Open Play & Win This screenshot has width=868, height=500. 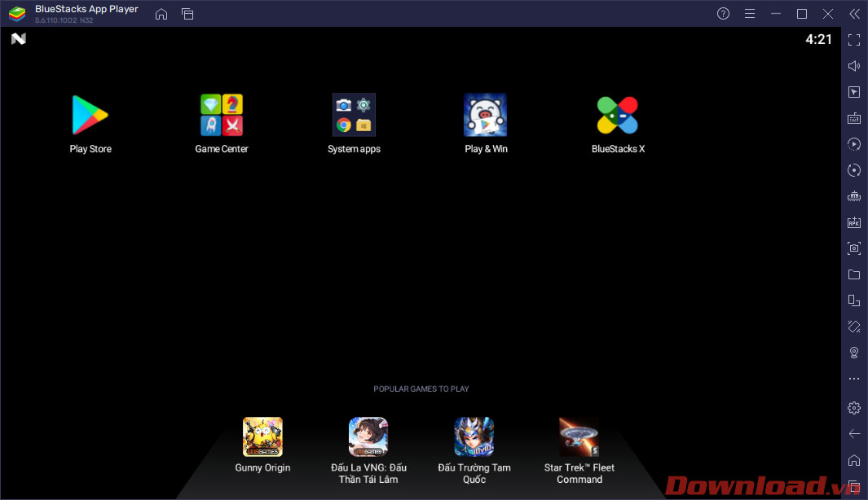click(x=486, y=115)
